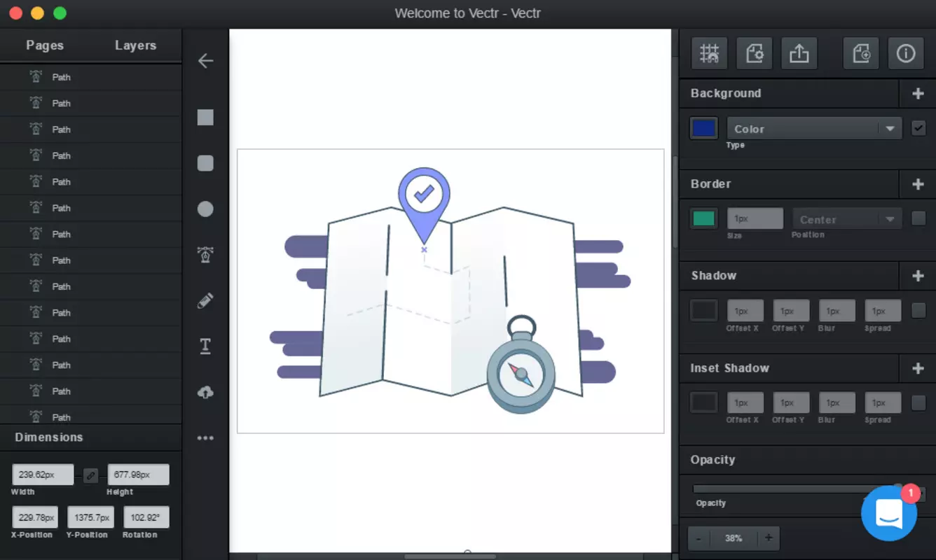Image resolution: width=936 pixels, height=560 pixels.
Task: Click the Inset Shadow Offset X field
Action: pos(745,402)
